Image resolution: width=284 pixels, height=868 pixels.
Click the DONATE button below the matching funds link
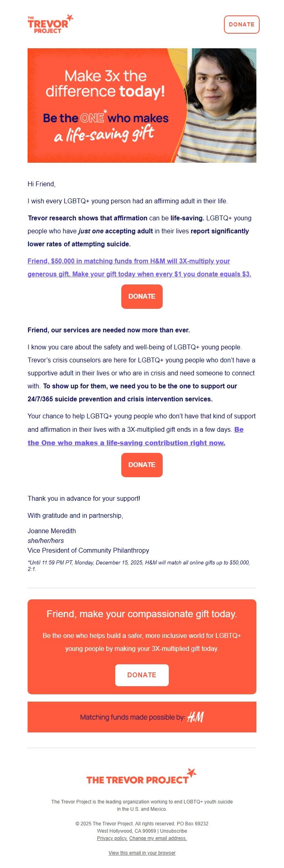(142, 297)
